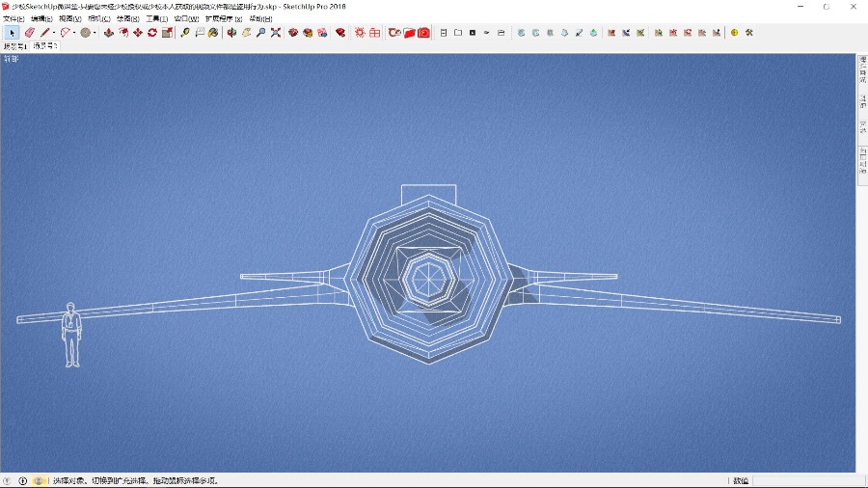Screen dimensions: 868x488
Task: Expand the Arc tool dropdown arrow
Action: pos(74,33)
